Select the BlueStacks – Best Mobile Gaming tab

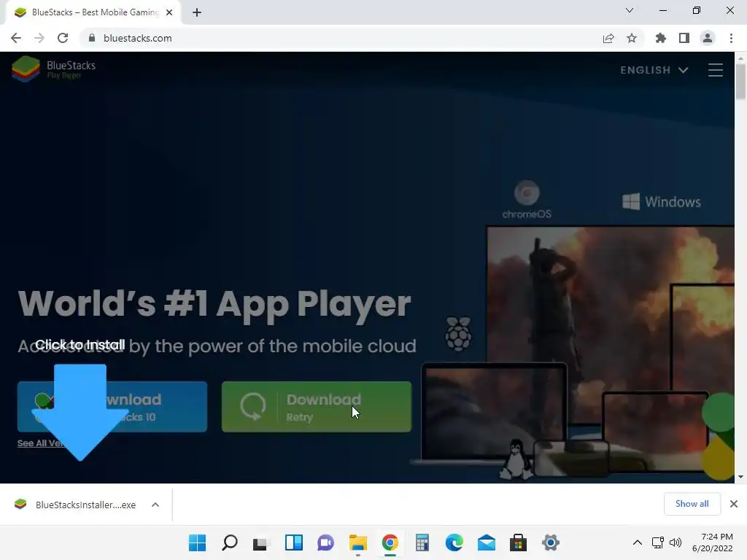tap(93, 12)
